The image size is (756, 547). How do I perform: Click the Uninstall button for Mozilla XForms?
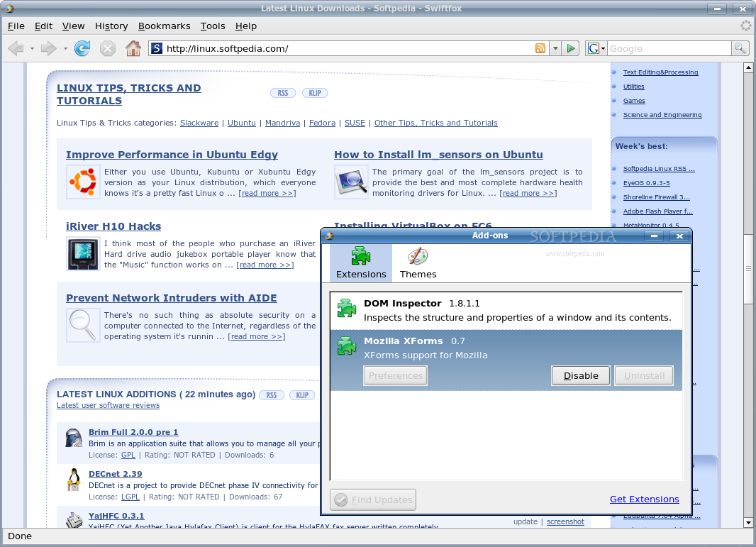(x=644, y=376)
